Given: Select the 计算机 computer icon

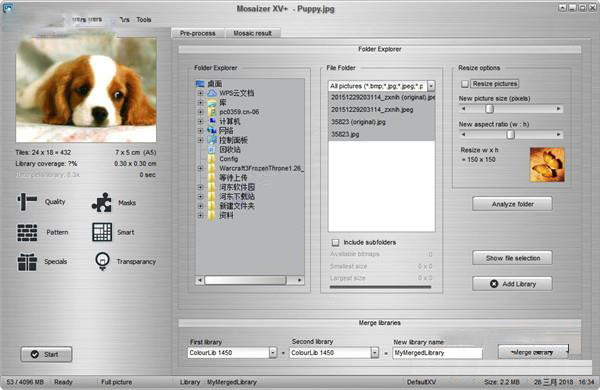Looking at the screenshot, I should 212,121.
